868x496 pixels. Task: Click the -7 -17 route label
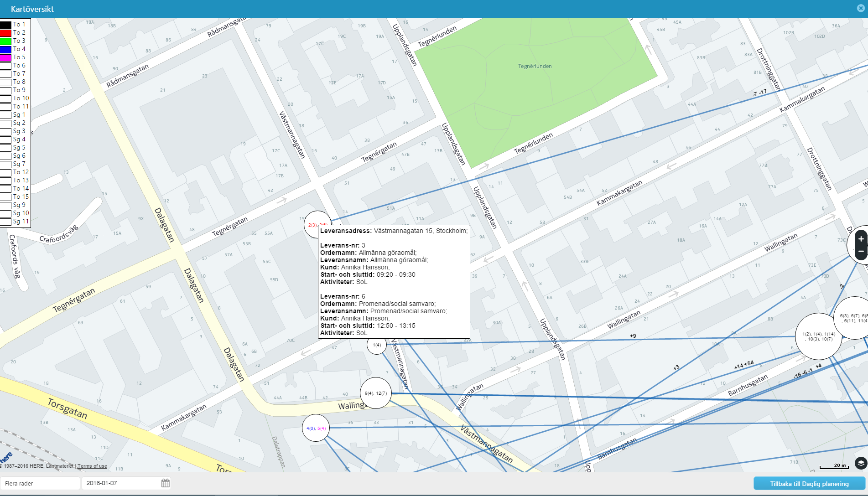pos(760,93)
